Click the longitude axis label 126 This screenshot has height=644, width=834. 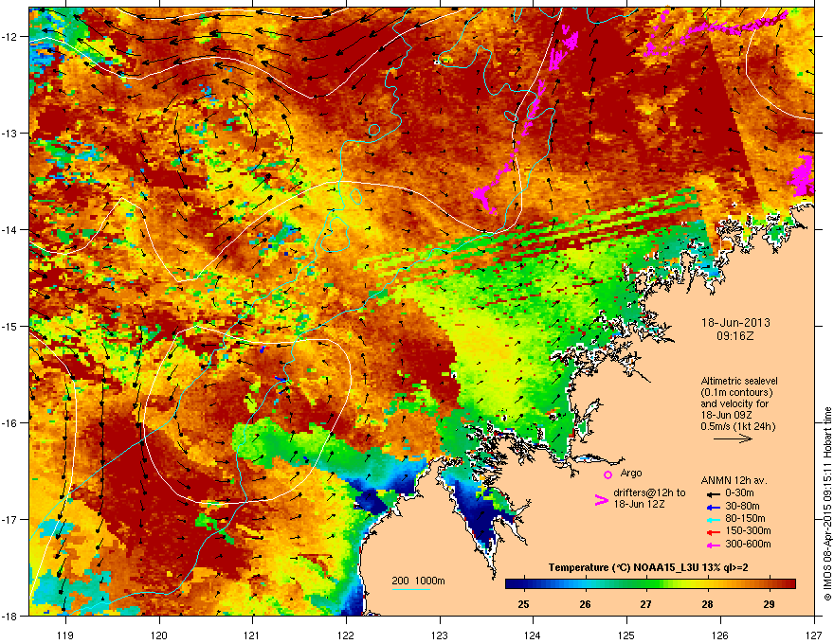point(720,635)
